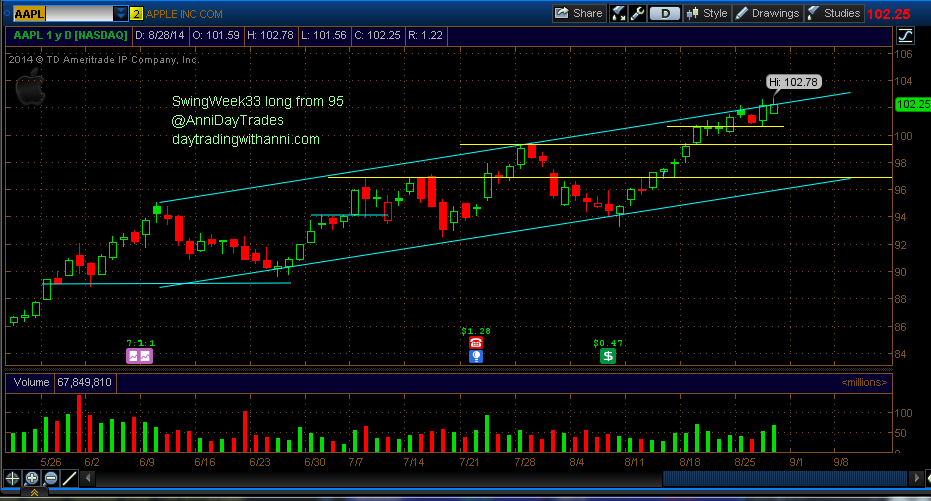931x501 pixels.
Task: Click the zoom out magnifier
Action: 51,478
